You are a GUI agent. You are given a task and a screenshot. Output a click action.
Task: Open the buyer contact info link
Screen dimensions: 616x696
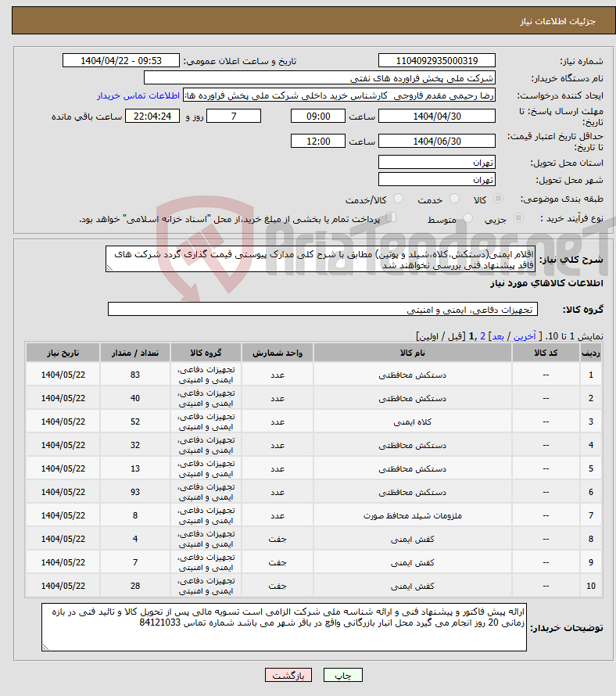(x=138, y=96)
